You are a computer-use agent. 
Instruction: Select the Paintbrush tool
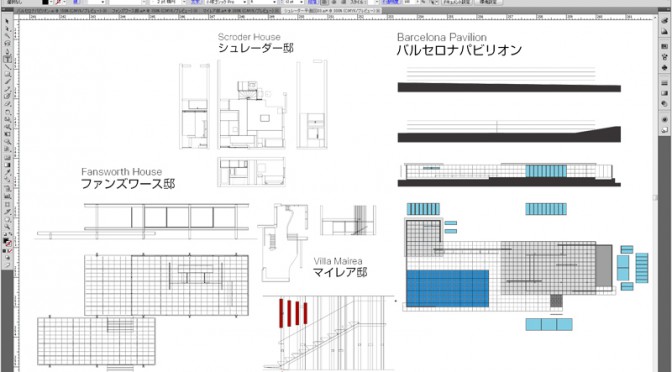point(8,81)
